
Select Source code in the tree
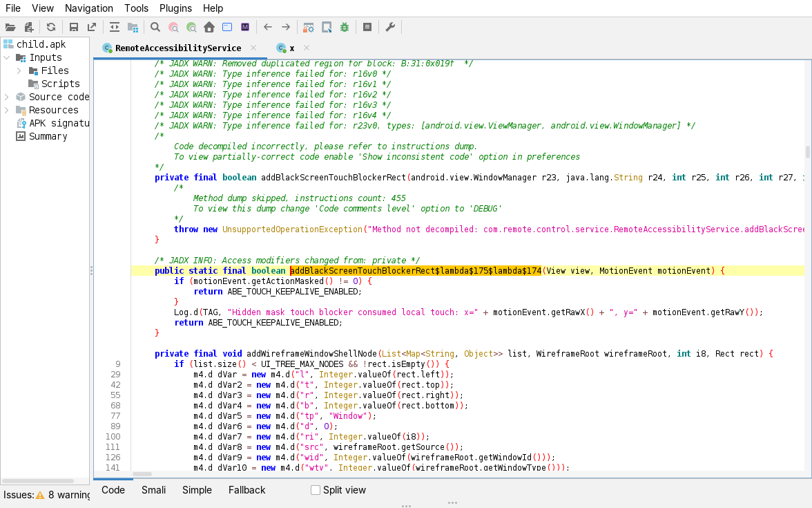pyautogui.click(x=59, y=97)
